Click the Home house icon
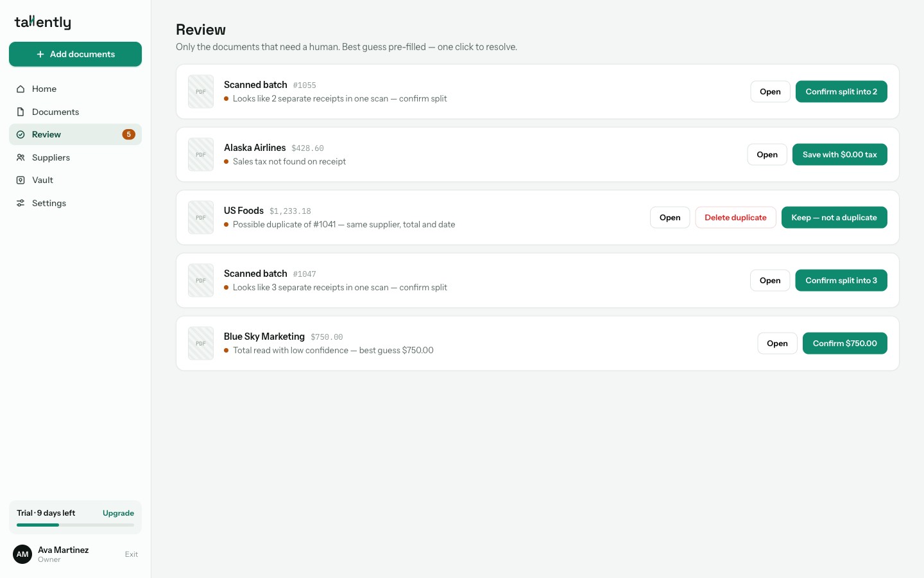Screen dimensions: 924x578 (21, 89)
